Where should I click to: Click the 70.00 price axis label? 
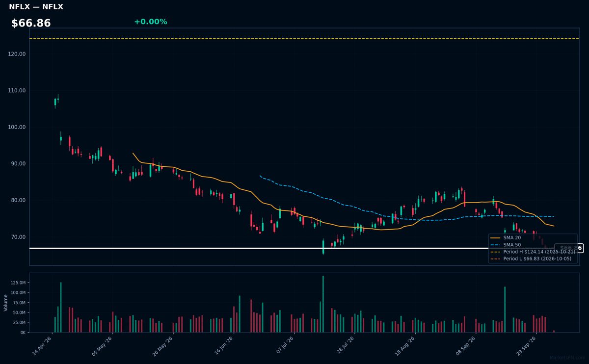[x=19, y=237]
